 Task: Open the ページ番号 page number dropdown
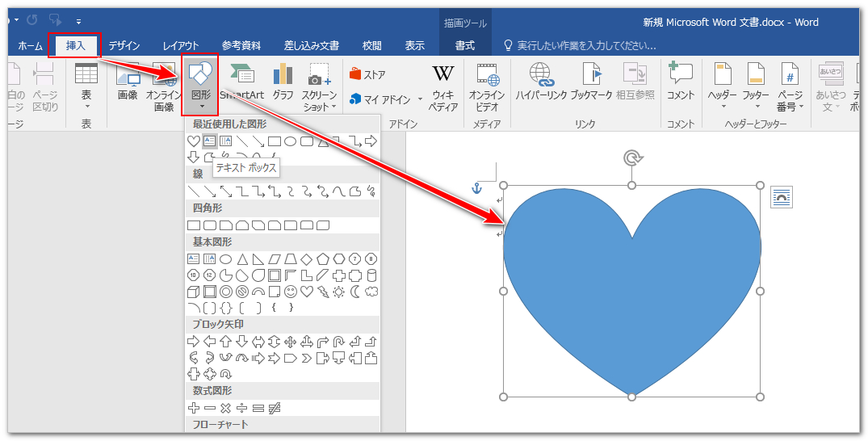pyautogui.click(x=790, y=85)
